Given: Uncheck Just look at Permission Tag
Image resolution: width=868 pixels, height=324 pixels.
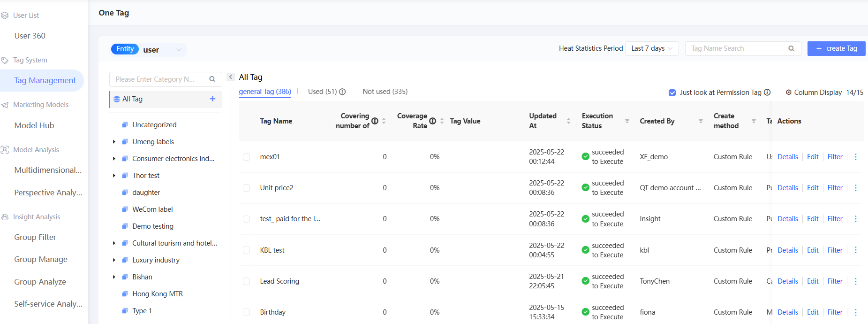Looking at the screenshot, I should [672, 93].
